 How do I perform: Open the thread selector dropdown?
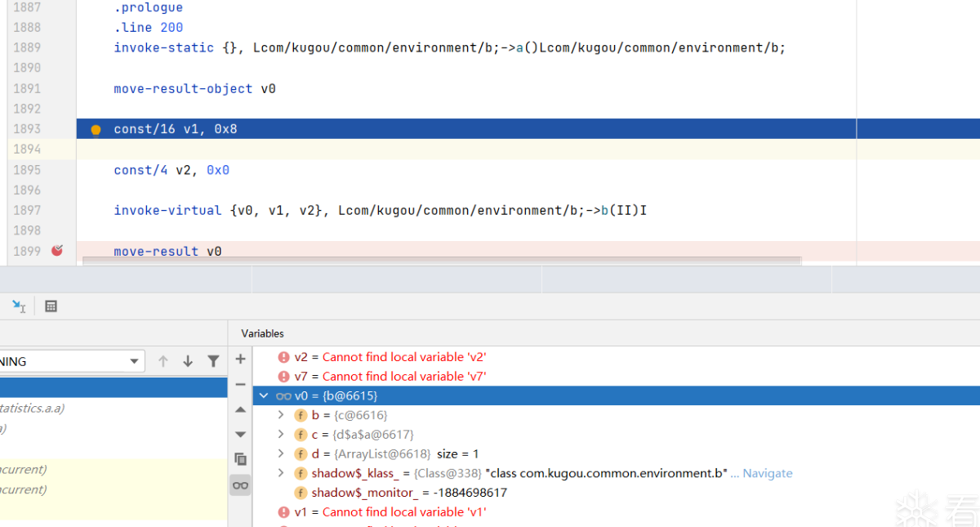(135, 361)
